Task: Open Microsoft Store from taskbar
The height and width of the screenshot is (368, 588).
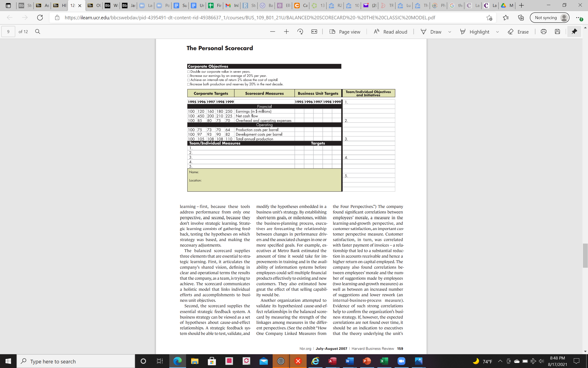Action: (212, 361)
